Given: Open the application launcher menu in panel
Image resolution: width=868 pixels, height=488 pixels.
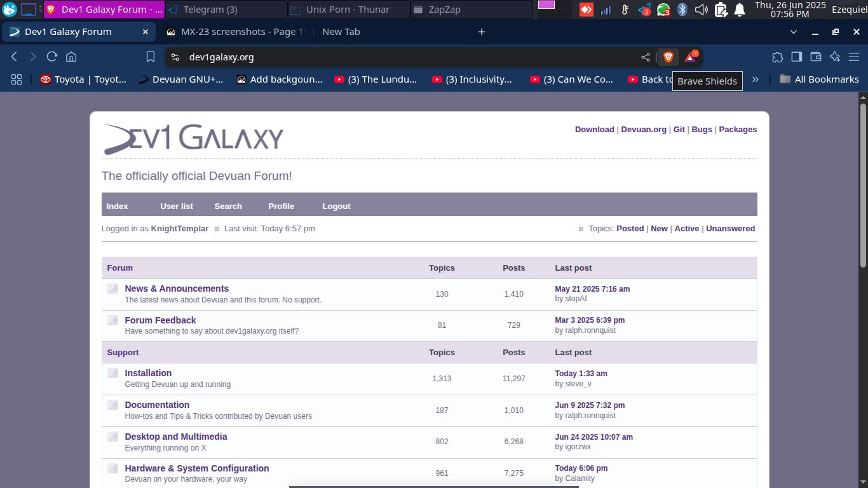Looking at the screenshot, I should click(10, 10).
